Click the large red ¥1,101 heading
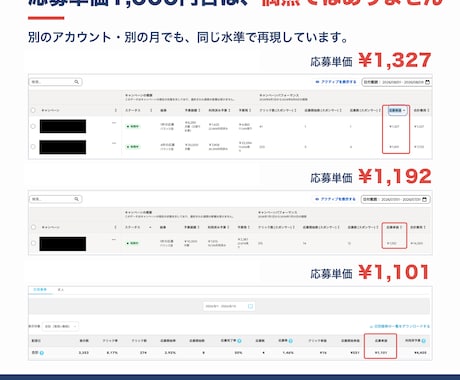460x380 pixels. click(x=394, y=272)
